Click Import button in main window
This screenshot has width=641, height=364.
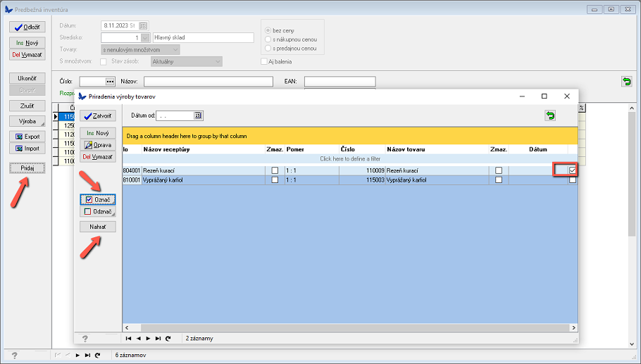click(x=27, y=149)
